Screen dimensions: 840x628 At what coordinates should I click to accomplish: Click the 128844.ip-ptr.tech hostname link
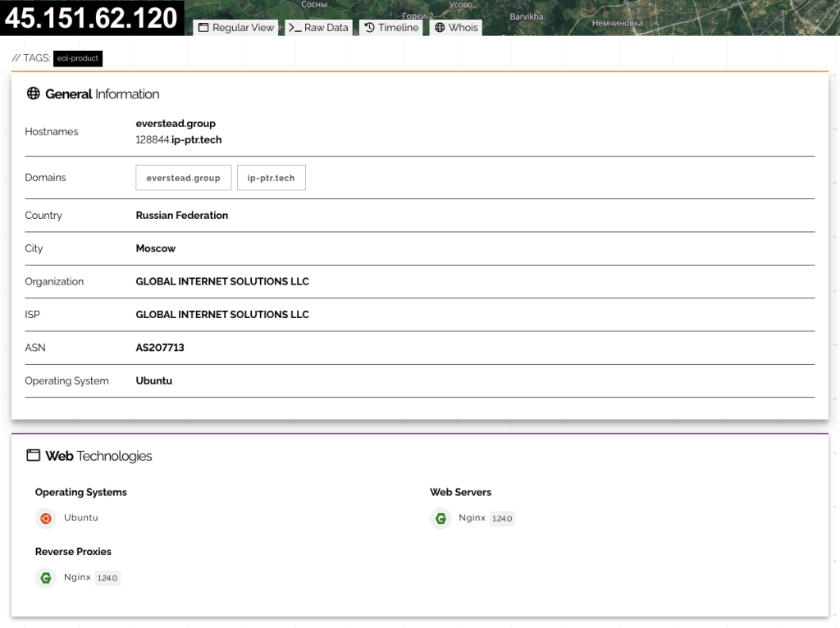pos(178,139)
